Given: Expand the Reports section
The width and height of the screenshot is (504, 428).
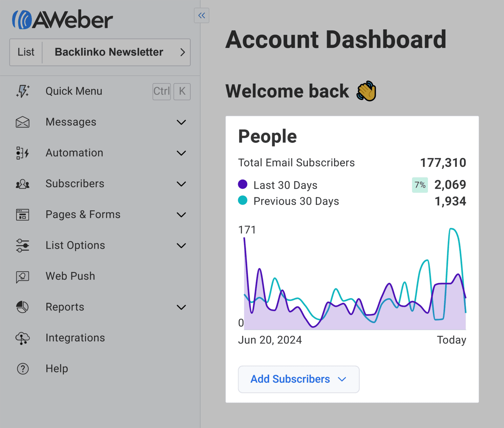Looking at the screenshot, I should [181, 307].
